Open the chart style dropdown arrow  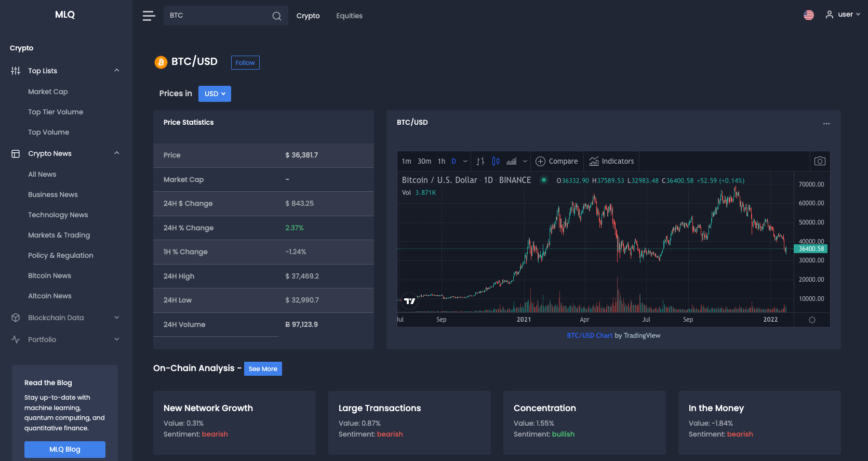click(x=525, y=161)
